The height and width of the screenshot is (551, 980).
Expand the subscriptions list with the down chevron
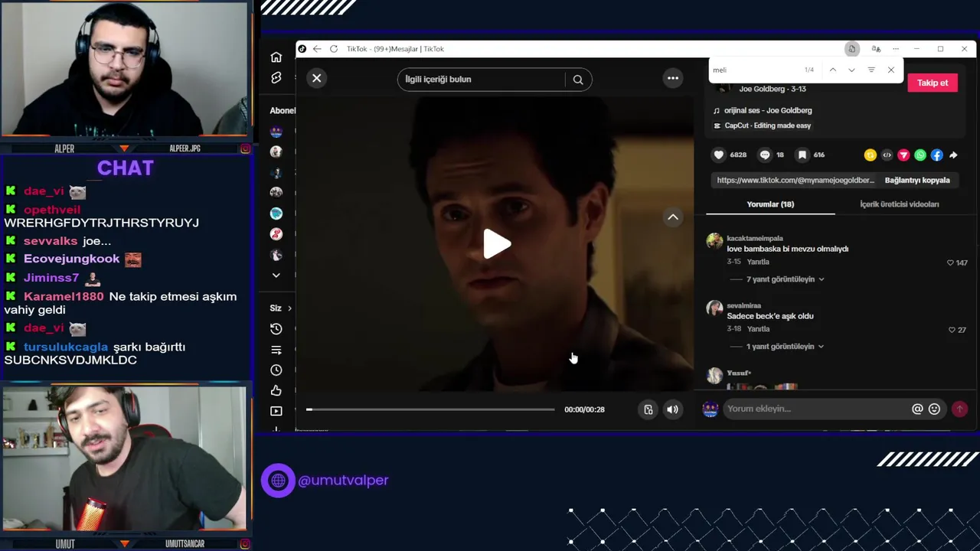click(276, 275)
